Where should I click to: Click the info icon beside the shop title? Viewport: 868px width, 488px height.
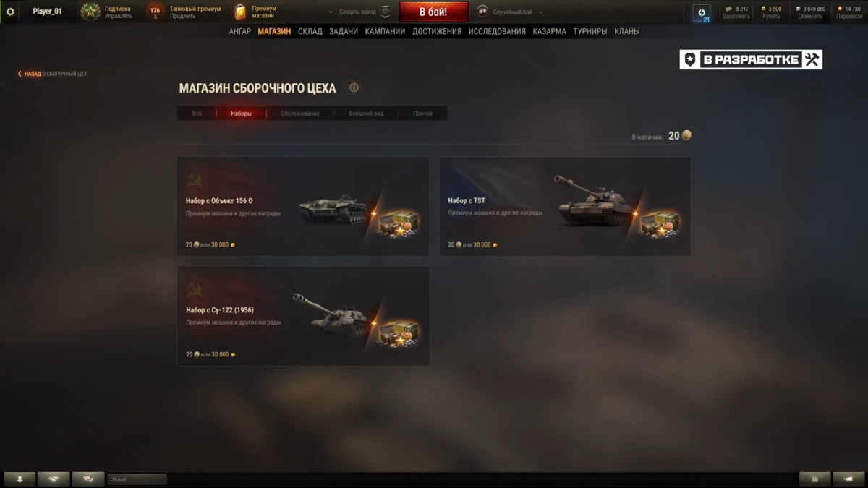coord(354,87)
